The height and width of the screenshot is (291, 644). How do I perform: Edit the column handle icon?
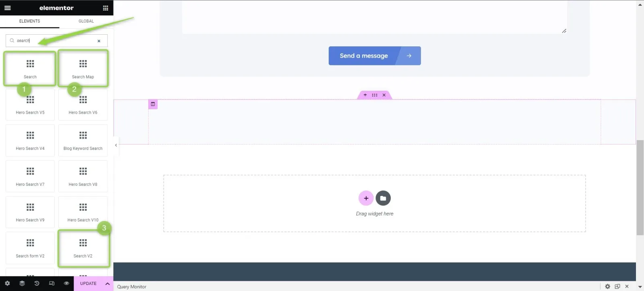tap(153, 104)
